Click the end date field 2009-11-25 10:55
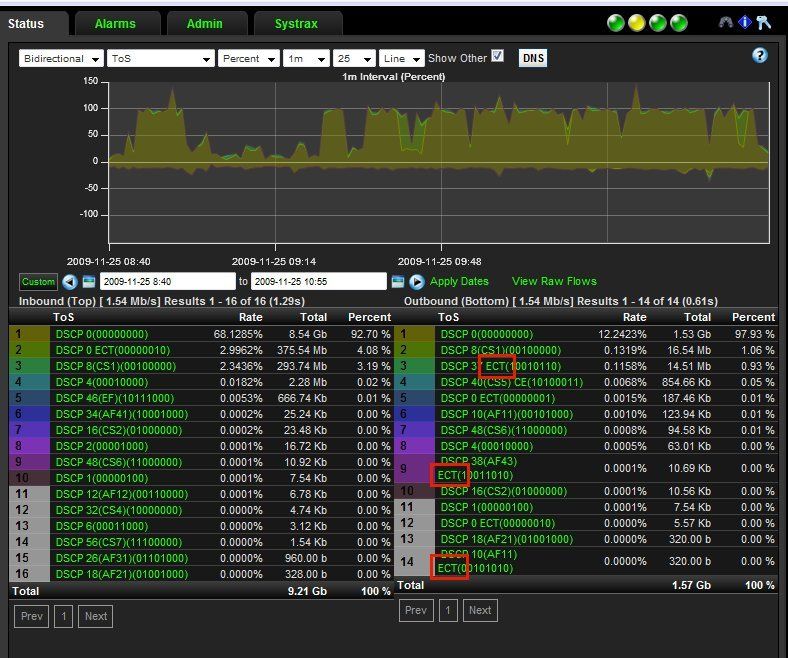The height and width of the screenshot is (658, 788). tap(319, 281)
